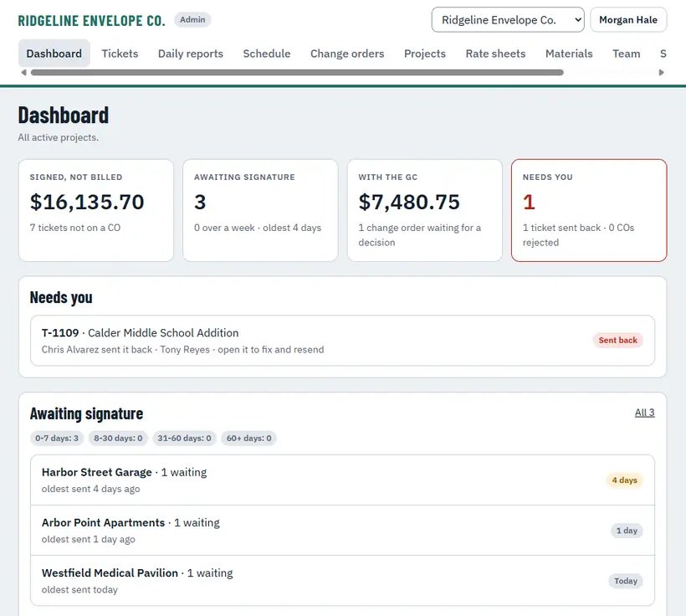Click the nav scrollbar left arrow
Viewport: 686px width, 616px height.
[23, 72]
